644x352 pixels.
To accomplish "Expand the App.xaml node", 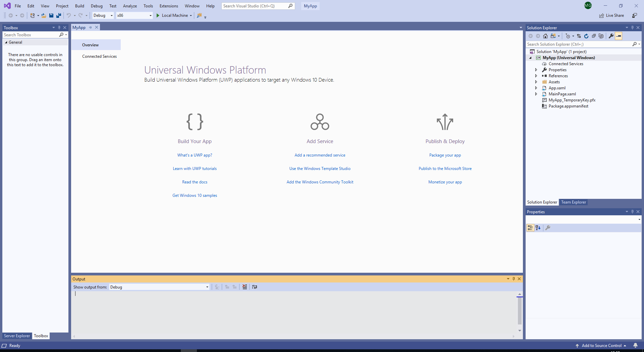I will 536,88.
